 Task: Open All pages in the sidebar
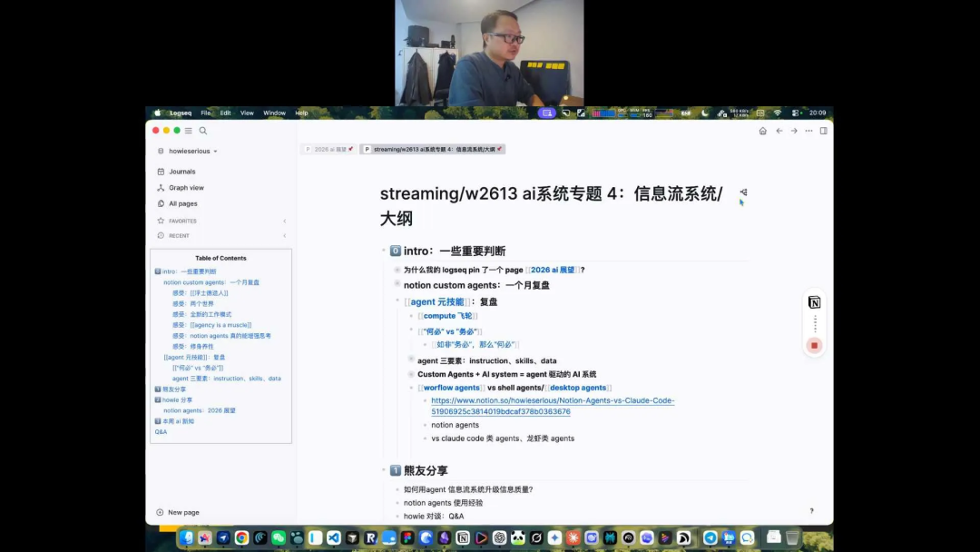coord(182,203)
